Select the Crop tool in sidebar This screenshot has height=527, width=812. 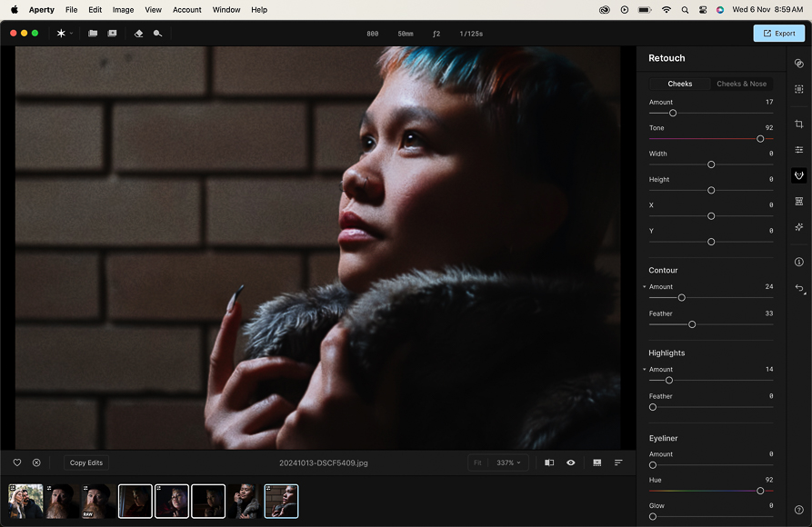click(x=798, y=124)
